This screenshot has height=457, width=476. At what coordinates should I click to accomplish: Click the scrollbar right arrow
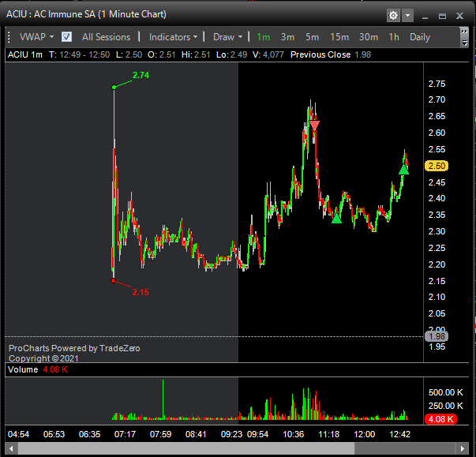click(x=463, y=448)
